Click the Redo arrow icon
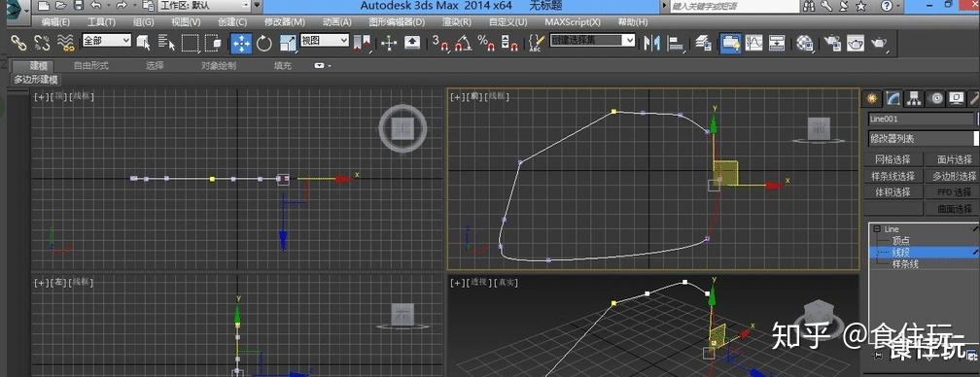This screenshot has width=980, height=377. tap(121, 6)
